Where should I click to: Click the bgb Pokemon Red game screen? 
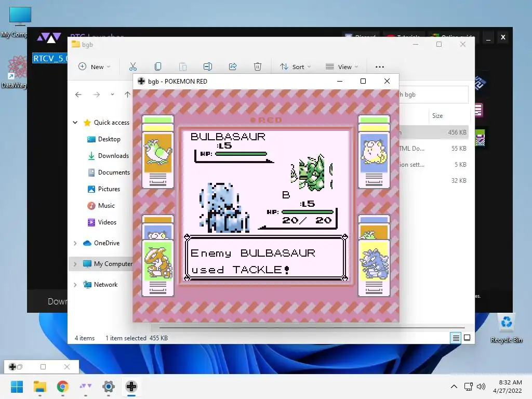265,206
